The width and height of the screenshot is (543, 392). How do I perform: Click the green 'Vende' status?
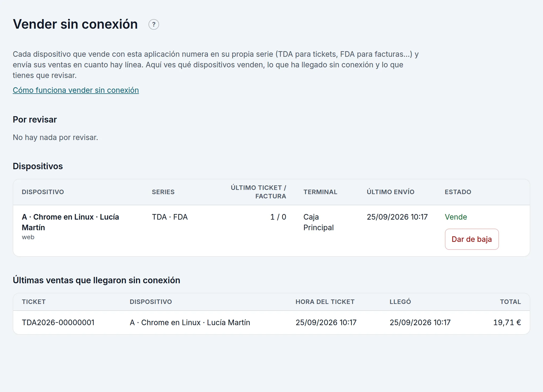pyautogui.click(x=456, y=217)
